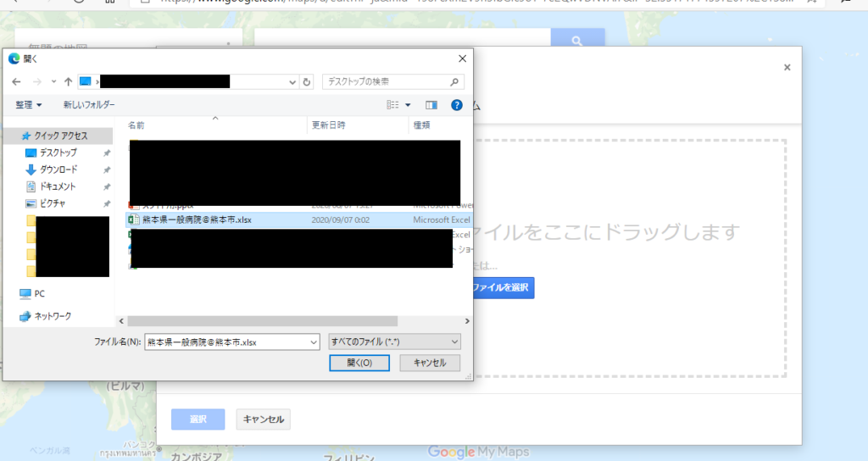The width and height of the screenshot is (868, 461).
Task: Change the file view layout icon
Action: (392, 104)
